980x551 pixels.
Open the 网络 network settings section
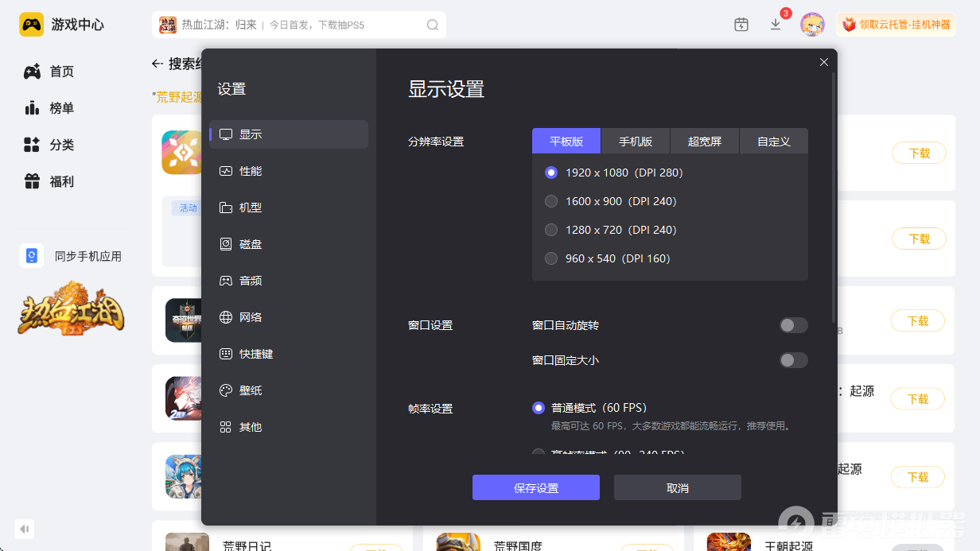pyautogui.click(x=289, y=317)
